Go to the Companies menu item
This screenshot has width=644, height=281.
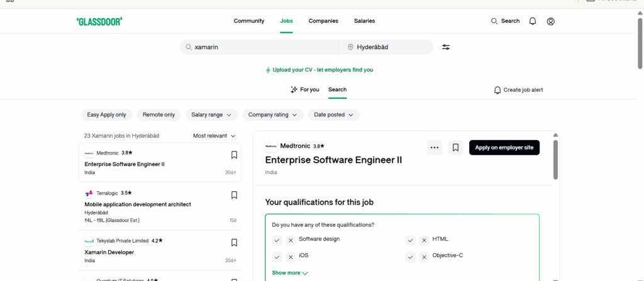pos(323,21)
